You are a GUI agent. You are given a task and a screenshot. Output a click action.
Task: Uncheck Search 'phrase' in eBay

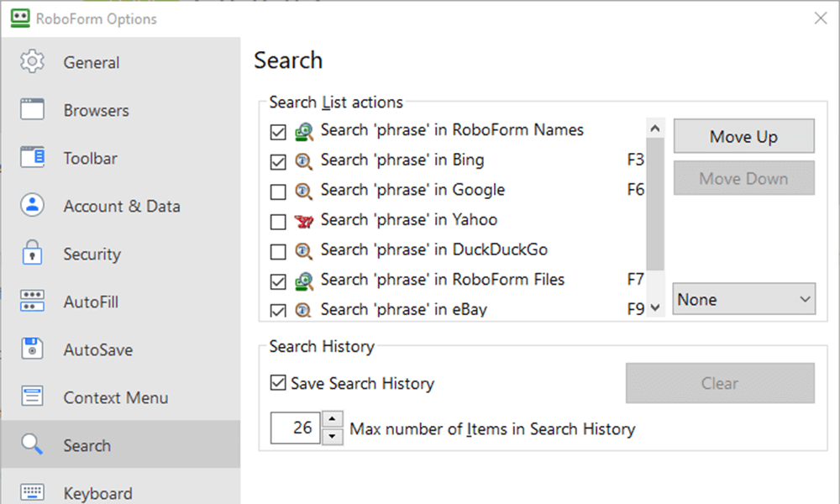278,311
